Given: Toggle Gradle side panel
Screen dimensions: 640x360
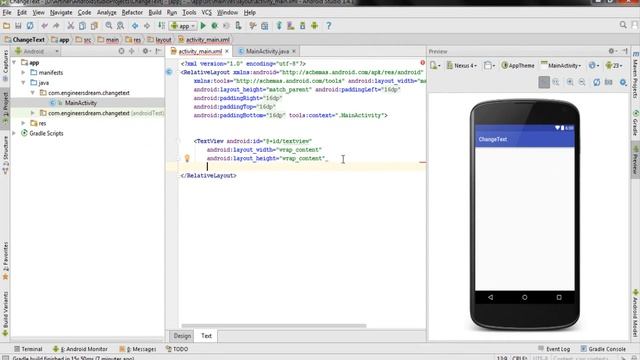Looking at the screenshot, I should [x=635, y=124].
